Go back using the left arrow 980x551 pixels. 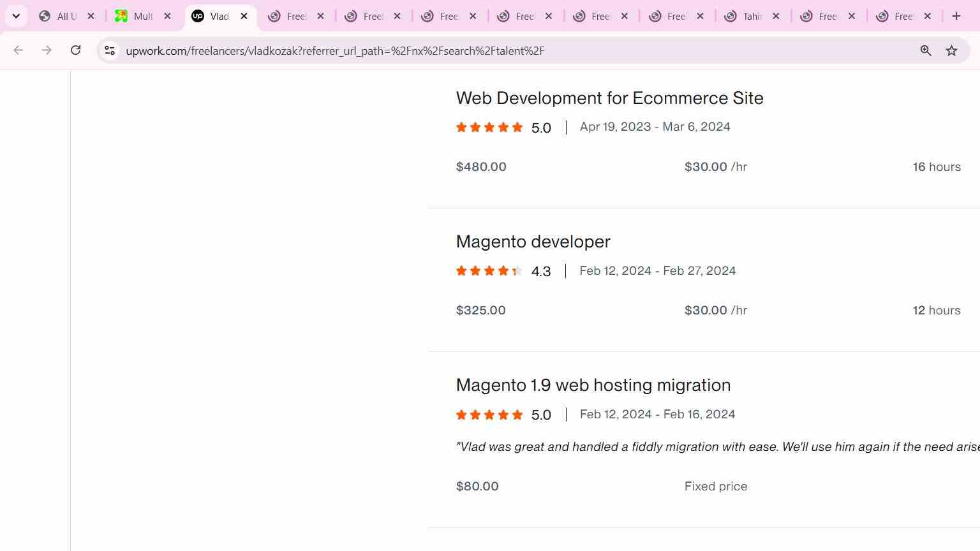pyautogui.click(x=18, y=50)
